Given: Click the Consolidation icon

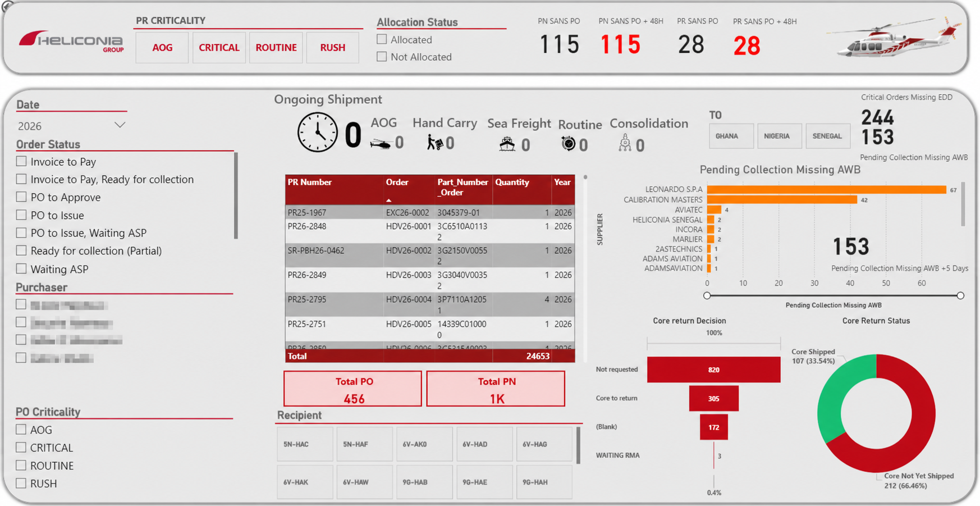Looking at the screenshot, I should point(625,143).
